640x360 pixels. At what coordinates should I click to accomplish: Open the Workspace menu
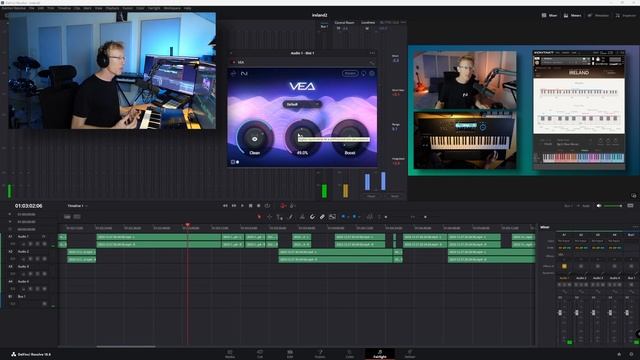[x=172, y=8]
